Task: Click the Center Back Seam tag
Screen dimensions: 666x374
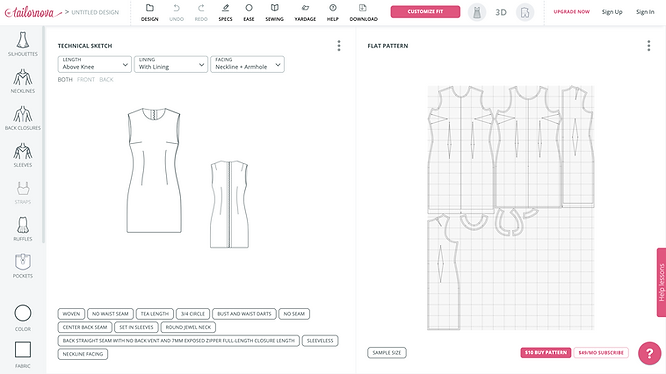Action: pos(85,327)
